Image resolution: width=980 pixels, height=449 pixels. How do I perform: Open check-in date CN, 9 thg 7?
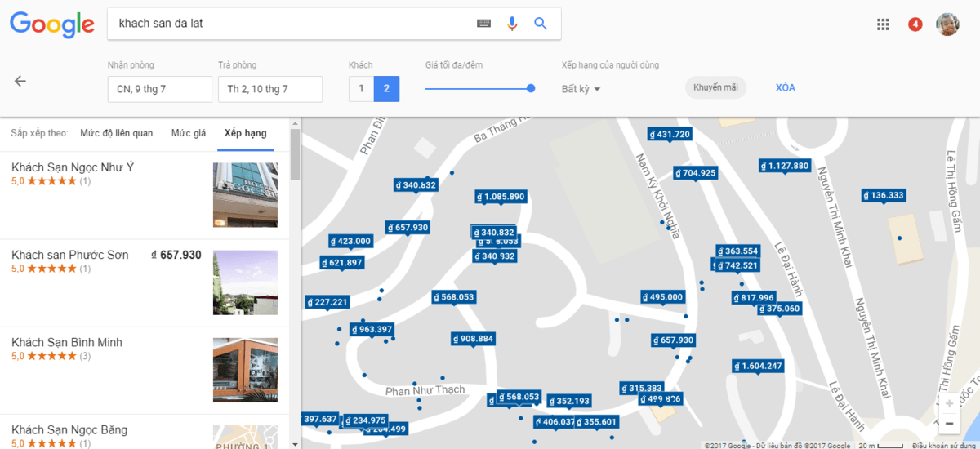(159, 89)
